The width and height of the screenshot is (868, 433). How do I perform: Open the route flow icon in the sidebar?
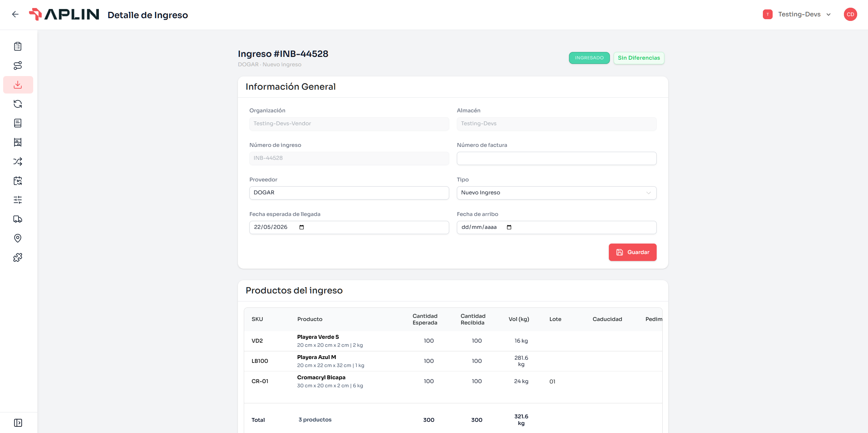pyautogui.click(x=18, y=66)
